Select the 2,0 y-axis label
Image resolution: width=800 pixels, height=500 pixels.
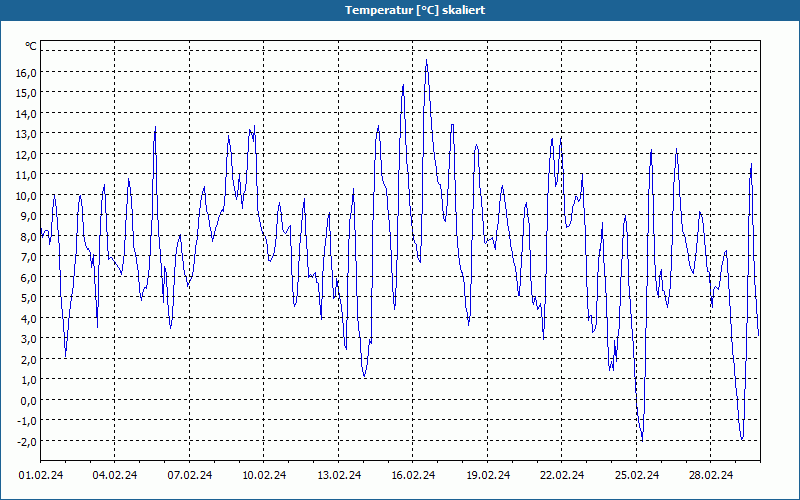click(29, 360)
